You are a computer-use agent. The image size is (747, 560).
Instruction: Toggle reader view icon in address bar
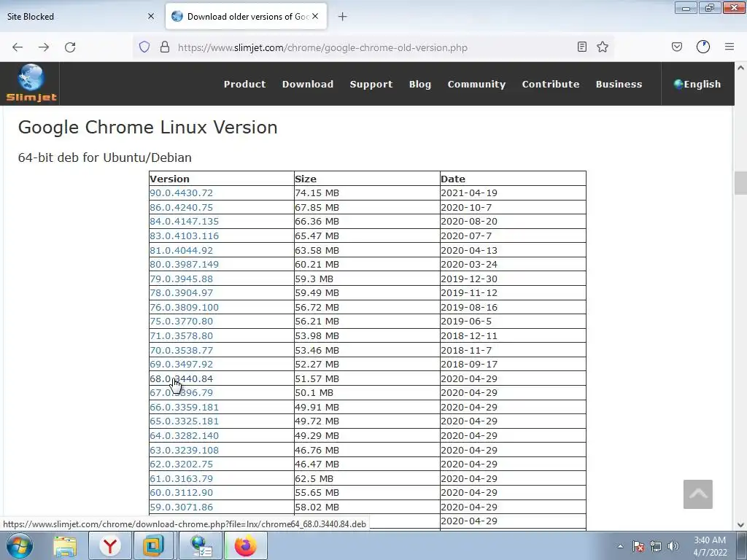click(581, 47)
